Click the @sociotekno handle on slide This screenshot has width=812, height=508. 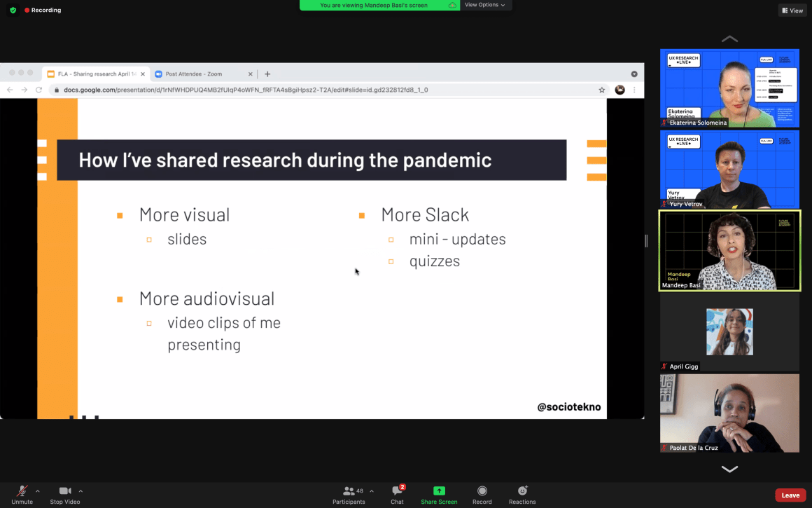569,407
